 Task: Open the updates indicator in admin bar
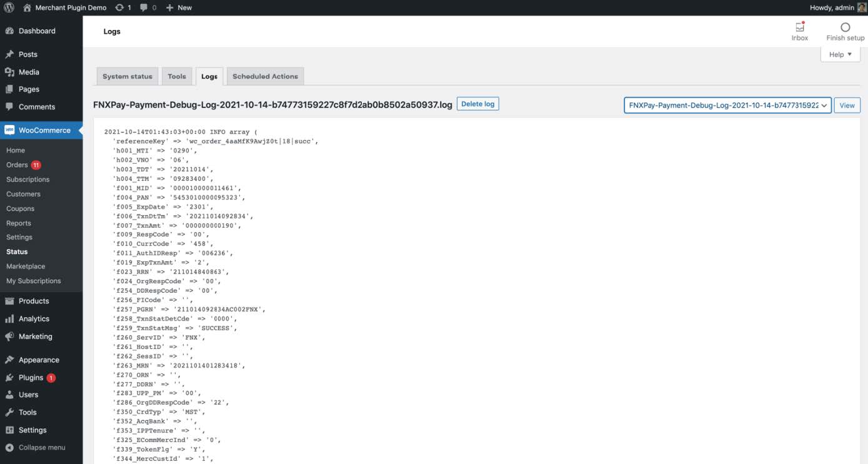point(123,8)
